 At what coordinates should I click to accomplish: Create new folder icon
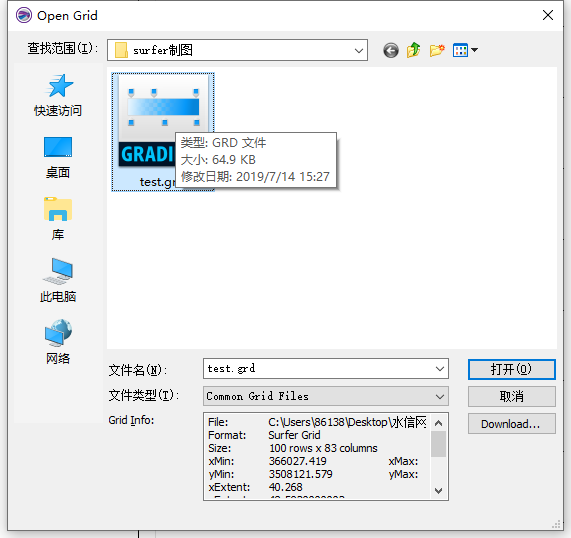point(437,50)
